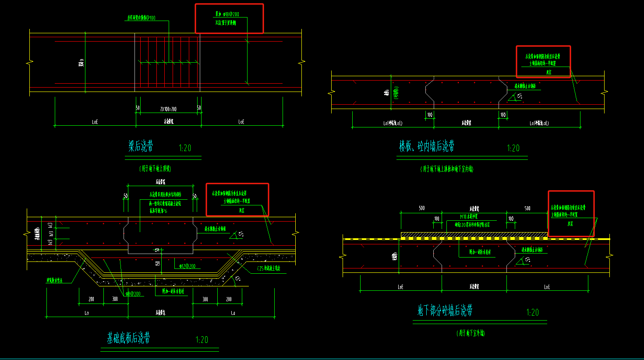The image size is (644, 360).
Task: Select the title text "基础底板后浇带"
Action: [x=128, y=338]
